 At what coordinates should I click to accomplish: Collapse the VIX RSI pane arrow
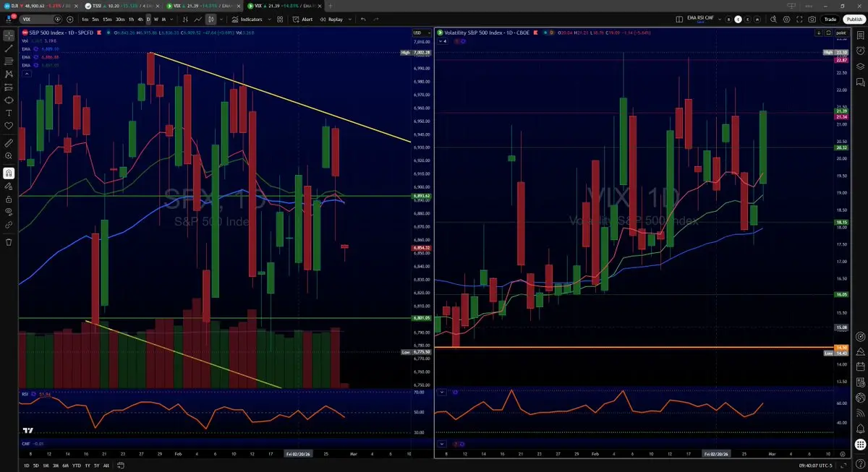[441, 392]
